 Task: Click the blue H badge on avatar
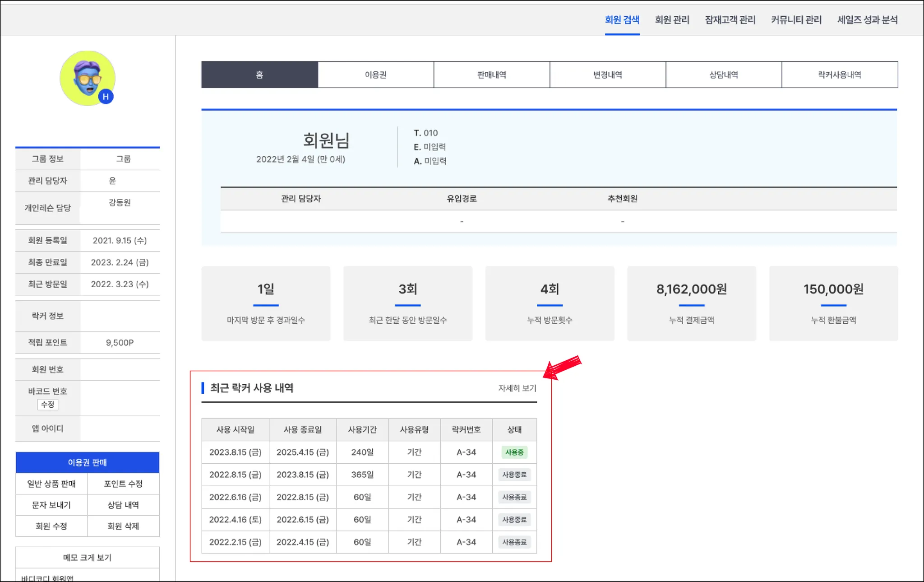click(106, 97)
